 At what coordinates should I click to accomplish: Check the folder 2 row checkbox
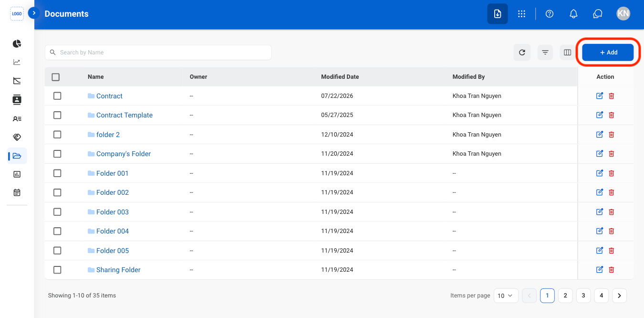coord(57,135)
